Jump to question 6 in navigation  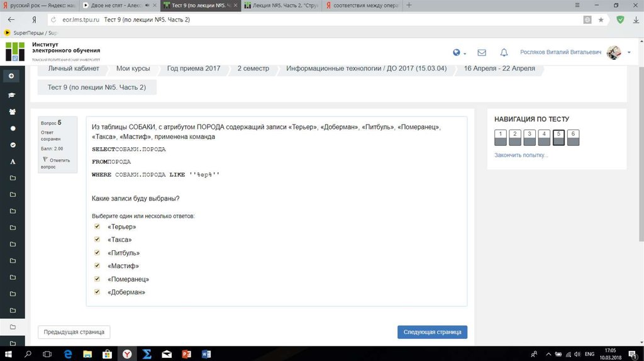[573, 138]
